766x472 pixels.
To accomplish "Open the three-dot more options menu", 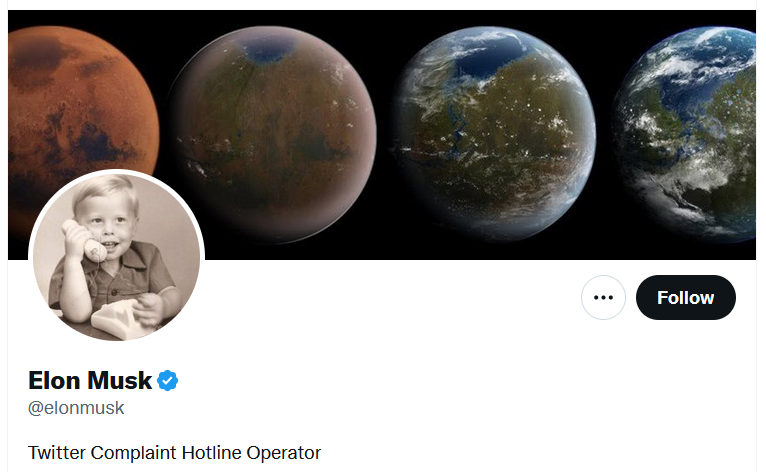I will [x=603, y=298].
